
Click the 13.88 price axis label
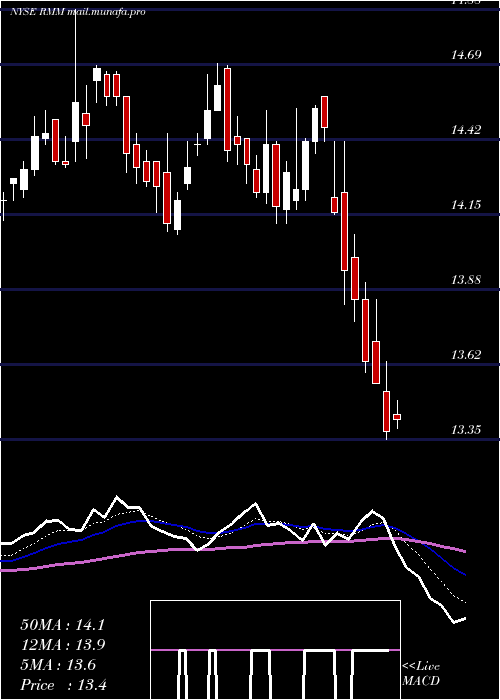pyautogui.click(x=466, y=280)
